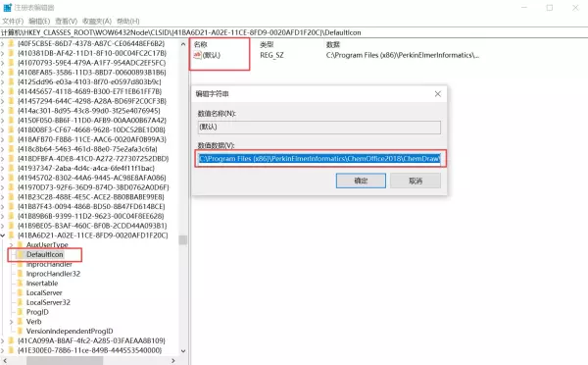This screenshot has width=588, height=365.
Task: Collapse the {41BA6D21-A02E-11CE-8FD9-0020AFD1F20C} key
Action: click(3, 235)
